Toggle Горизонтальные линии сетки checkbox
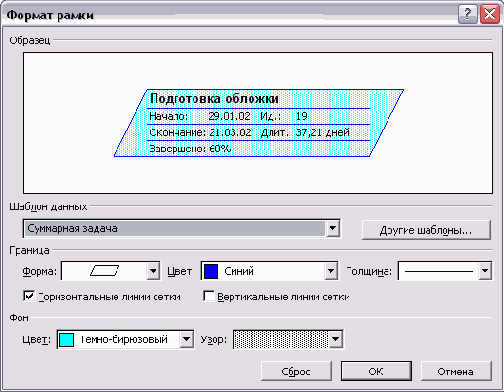Viewport: 504px width, 392px height. pyautogui.click(x=29, y=296)
